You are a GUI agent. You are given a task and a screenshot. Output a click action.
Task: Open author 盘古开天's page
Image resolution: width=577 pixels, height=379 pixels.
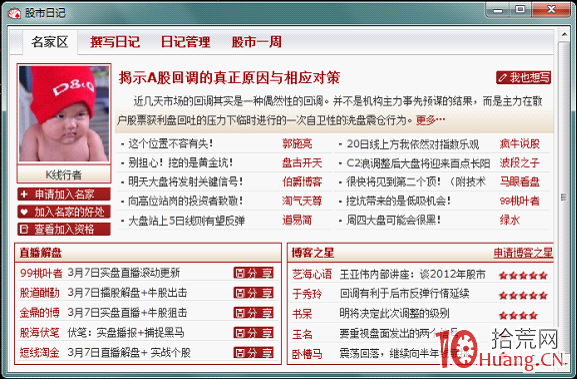[x=302, y=163]
